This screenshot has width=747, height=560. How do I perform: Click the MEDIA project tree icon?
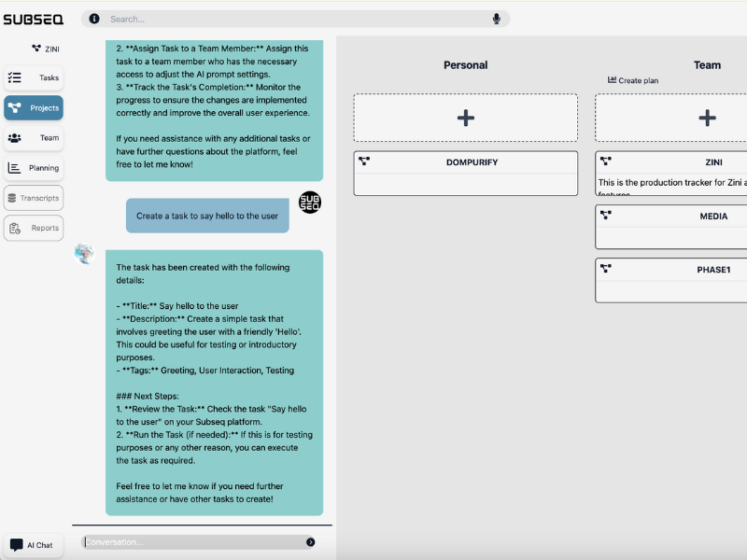point(605,215)
